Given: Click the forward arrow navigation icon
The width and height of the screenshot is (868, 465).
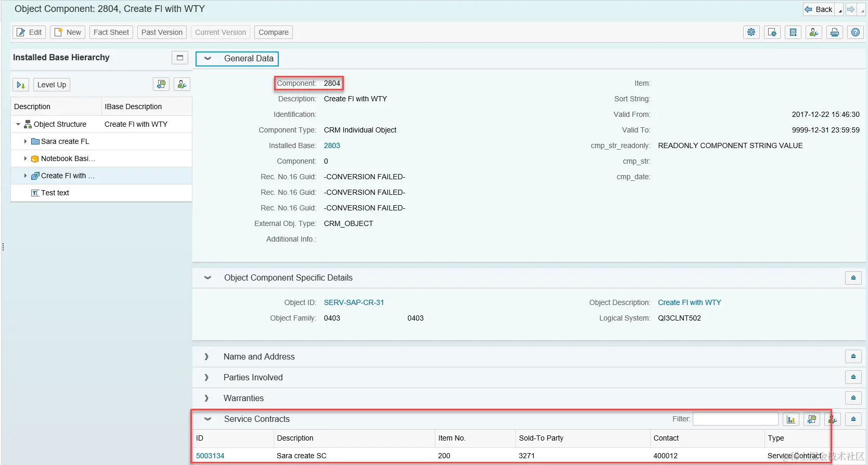Looking at the screenshot, I should click(x=851, y=9).
